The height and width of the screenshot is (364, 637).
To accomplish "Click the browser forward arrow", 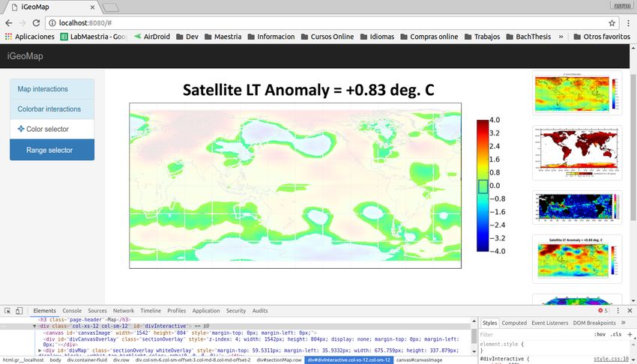I will [x=22, y=23].
